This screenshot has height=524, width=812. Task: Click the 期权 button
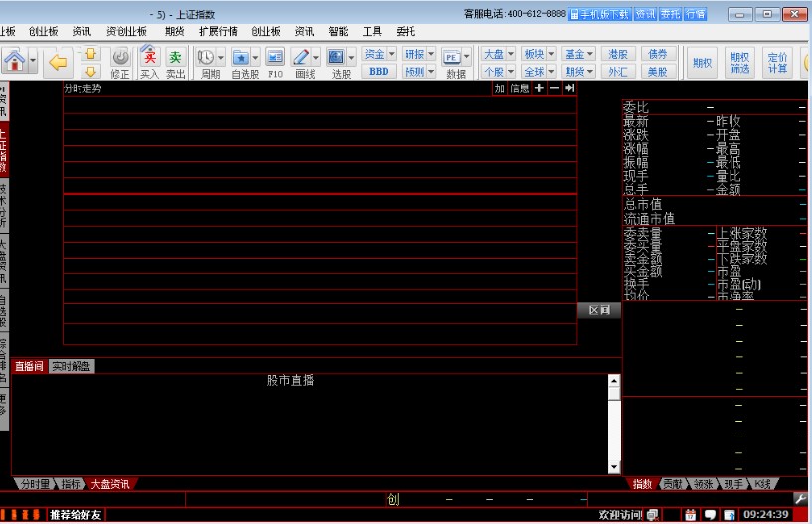pyautogui.click(x=702, y=63)
